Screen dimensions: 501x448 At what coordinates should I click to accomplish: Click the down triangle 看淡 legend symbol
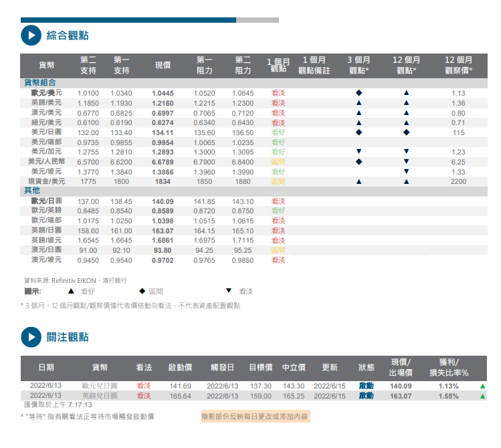pyautogui.click(x=228, y=292)
